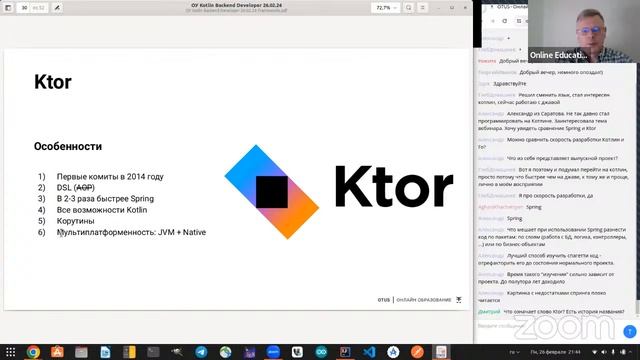Click the Ktor heading on the slide
Image resolution: width=640 pixels, height=360 pixels.
click(53, 82)
